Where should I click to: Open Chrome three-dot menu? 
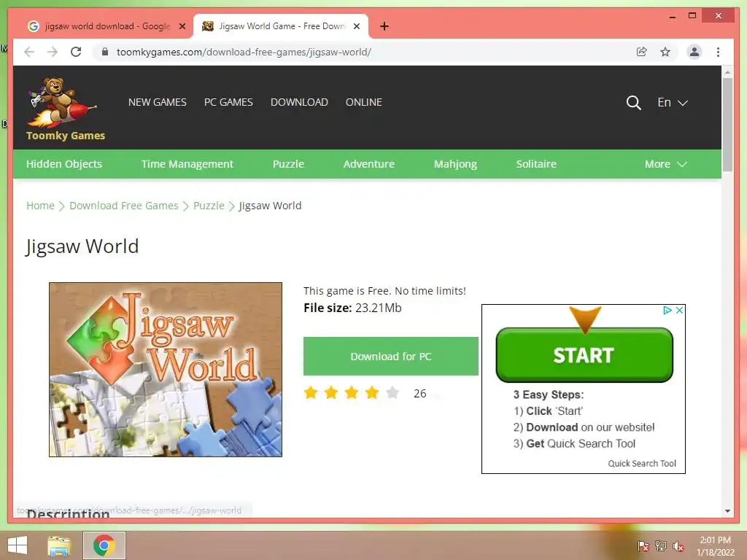718,52
